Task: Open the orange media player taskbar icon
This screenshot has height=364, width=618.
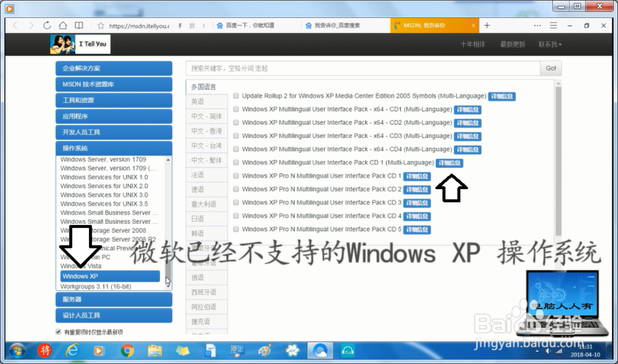Action: click(99, 350)
